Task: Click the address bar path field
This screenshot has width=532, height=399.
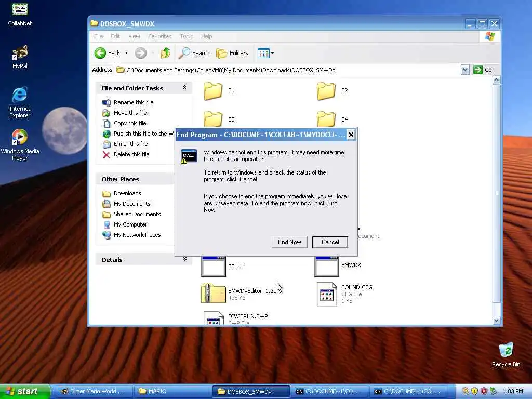Action: 288,70
